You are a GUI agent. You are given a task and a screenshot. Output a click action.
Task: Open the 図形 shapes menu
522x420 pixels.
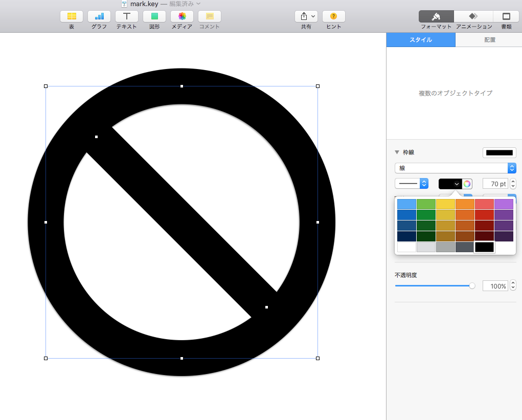(154, 16)
